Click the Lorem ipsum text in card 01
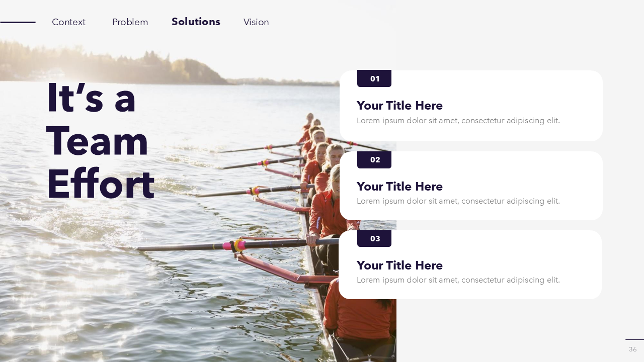 [458, 121]
